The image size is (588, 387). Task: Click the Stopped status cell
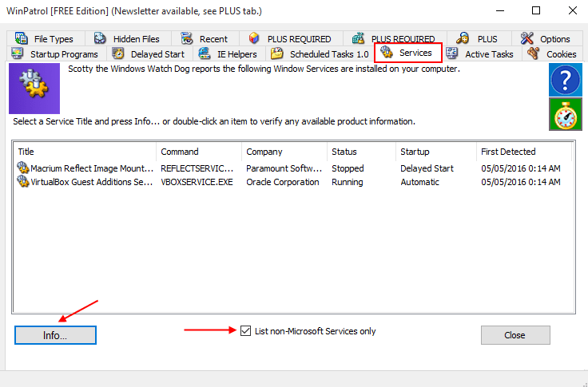(x=348, y=168)
